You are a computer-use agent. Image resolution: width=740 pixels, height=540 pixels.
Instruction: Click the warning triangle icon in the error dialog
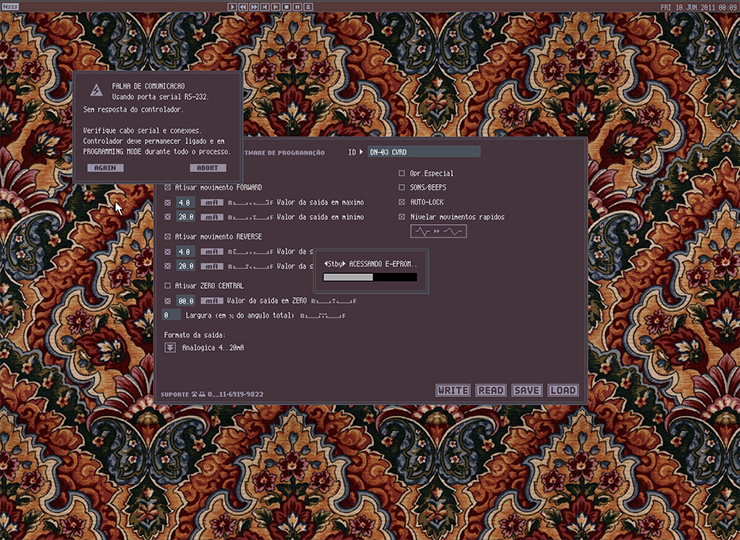coord(96,90)
